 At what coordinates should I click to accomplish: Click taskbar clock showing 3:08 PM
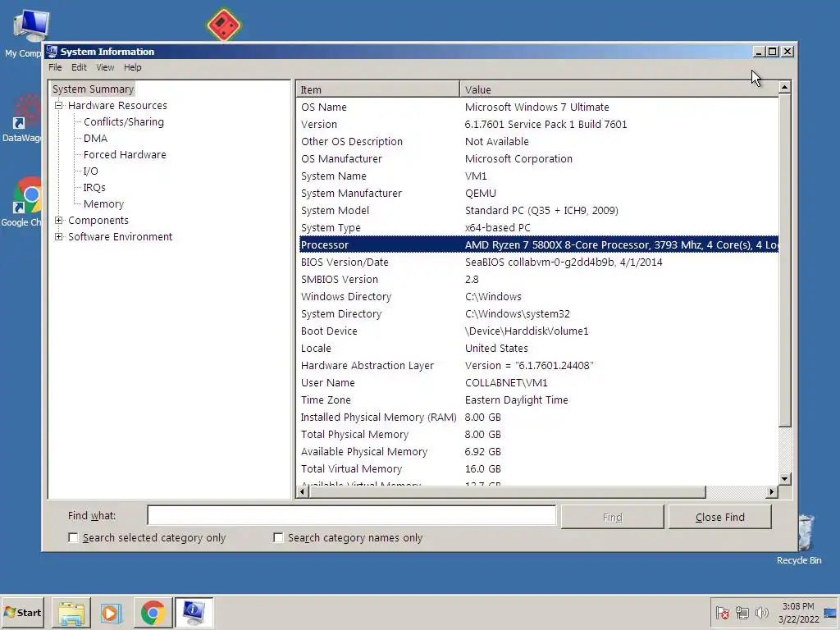point(798,613)
